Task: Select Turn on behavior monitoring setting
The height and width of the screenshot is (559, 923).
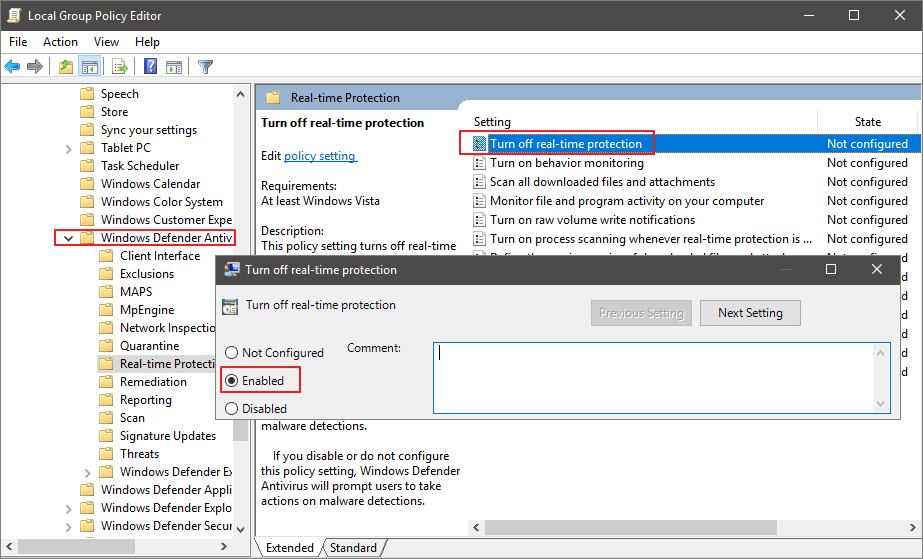Action: pos(566,163)
